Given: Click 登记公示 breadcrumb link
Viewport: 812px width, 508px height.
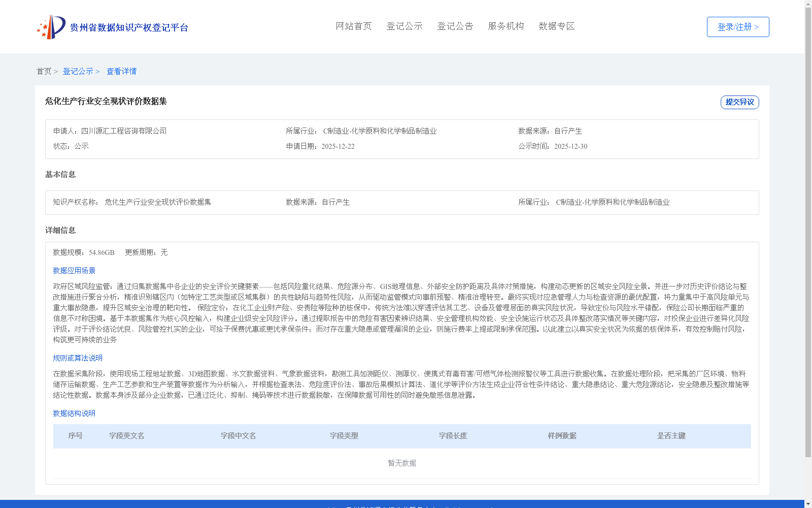Looking at the screenshot, I should [x=78, y=72].
